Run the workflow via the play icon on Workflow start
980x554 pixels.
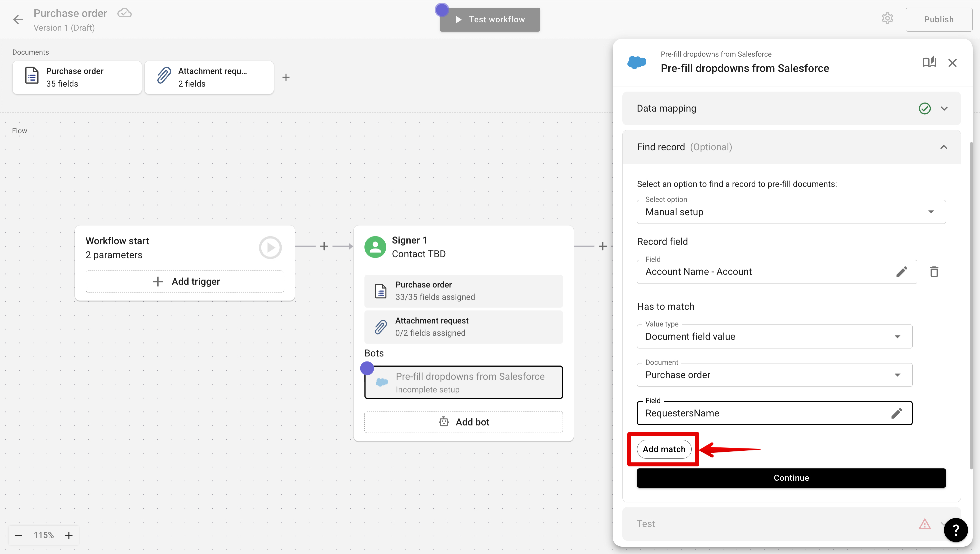point(270,247)
